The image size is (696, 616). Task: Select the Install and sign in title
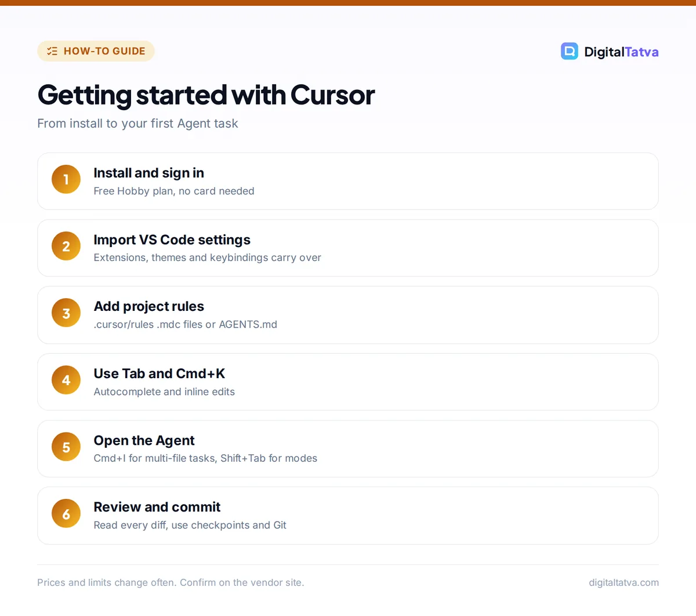coord(148,173)
